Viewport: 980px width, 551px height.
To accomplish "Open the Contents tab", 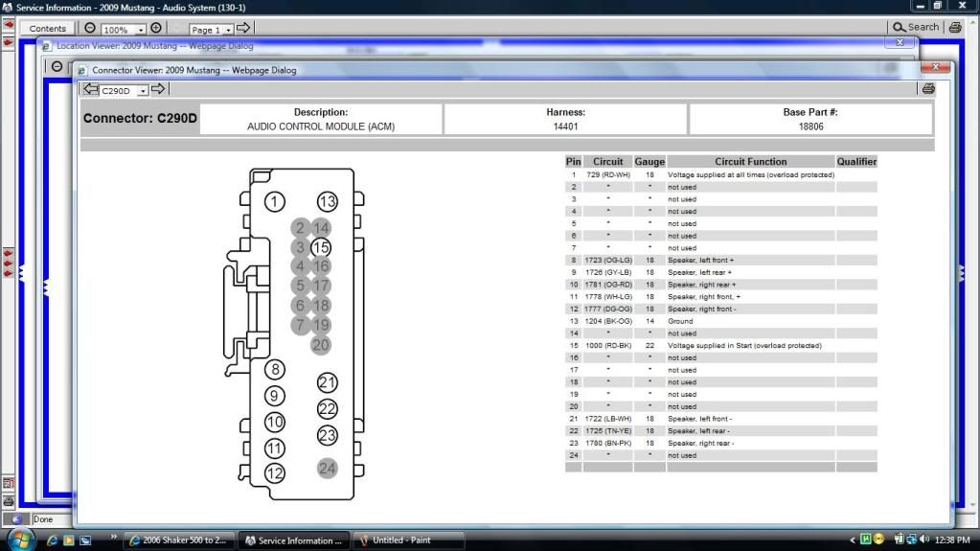I will click(47, 29).
